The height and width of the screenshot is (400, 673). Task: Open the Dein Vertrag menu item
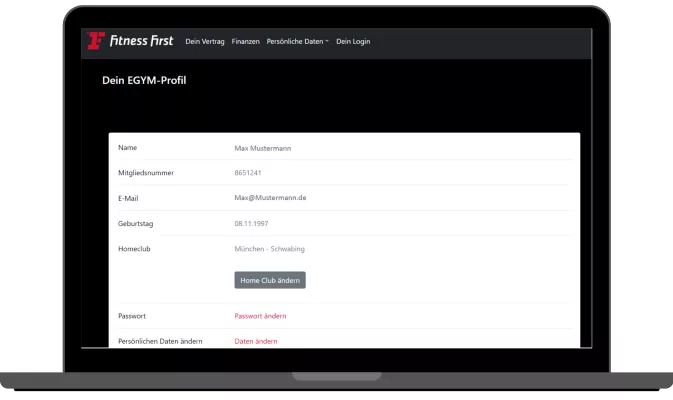[205, 41]
